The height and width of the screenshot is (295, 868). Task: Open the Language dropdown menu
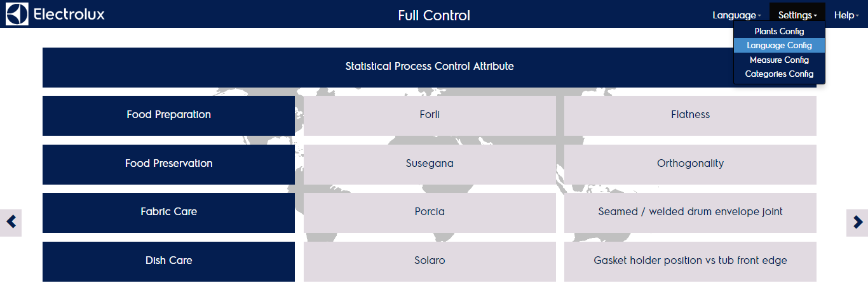736,15
